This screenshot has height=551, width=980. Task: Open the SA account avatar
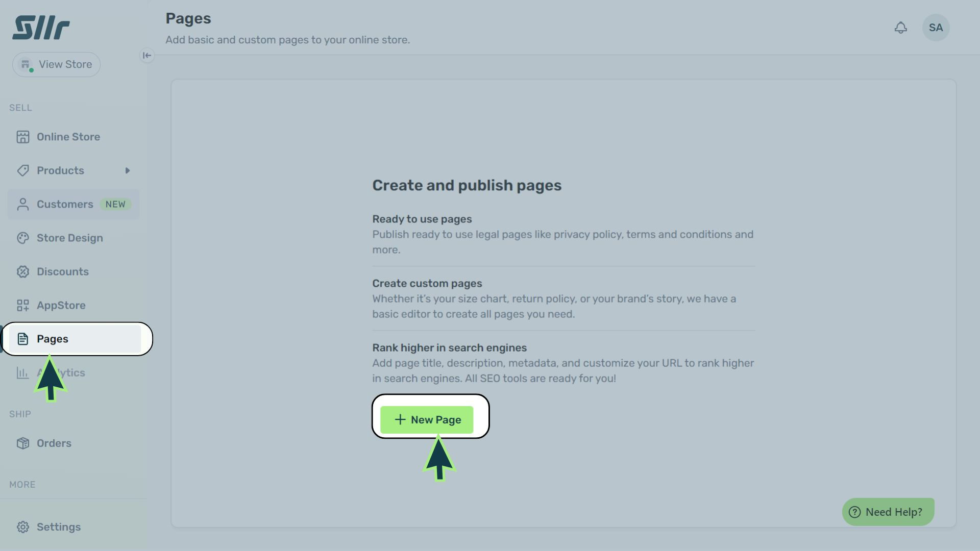click(936, 28)
